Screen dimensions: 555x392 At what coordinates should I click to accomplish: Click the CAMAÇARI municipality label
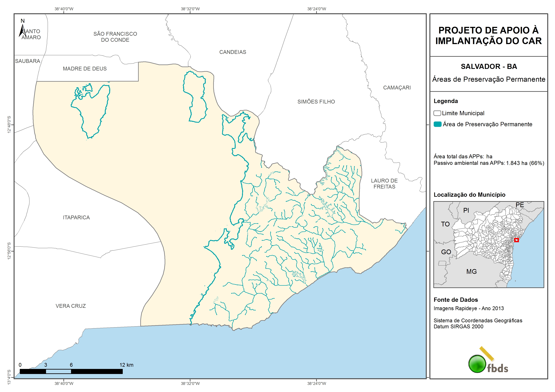coord(397,88)
